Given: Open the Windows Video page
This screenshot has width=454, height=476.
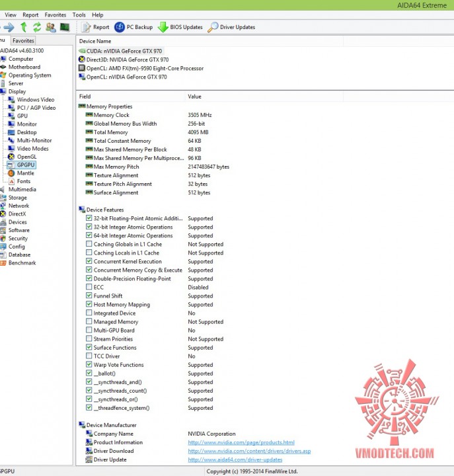Looking at the screenshot, I should click(36, 100).
